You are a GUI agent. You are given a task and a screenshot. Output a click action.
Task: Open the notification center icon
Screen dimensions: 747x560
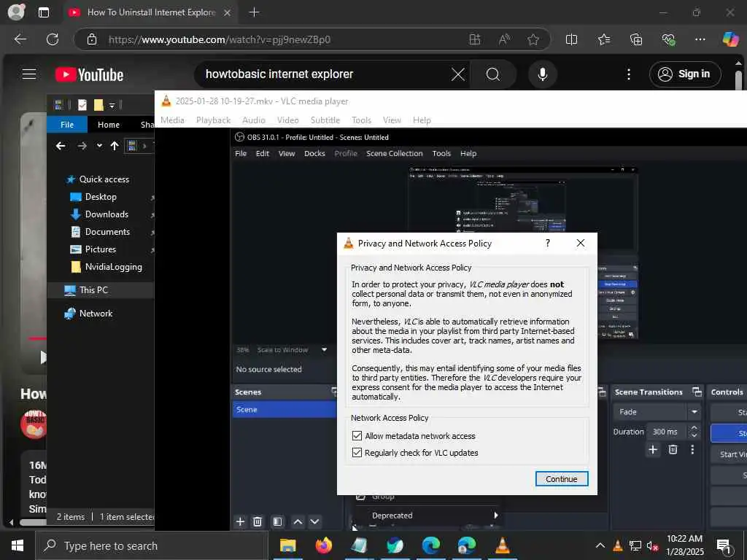724,546
